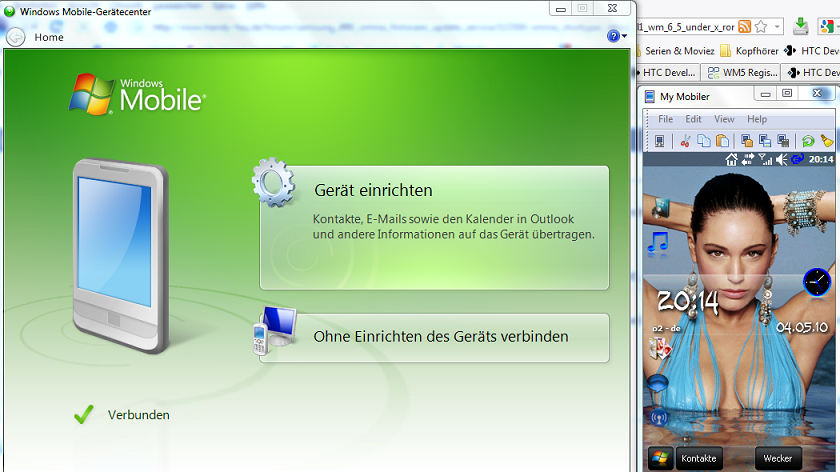Tap the Kontakte softkey on phone
The width and height of the screenshot is (840, 472).
pyautogui.click(x=699, y=459)
